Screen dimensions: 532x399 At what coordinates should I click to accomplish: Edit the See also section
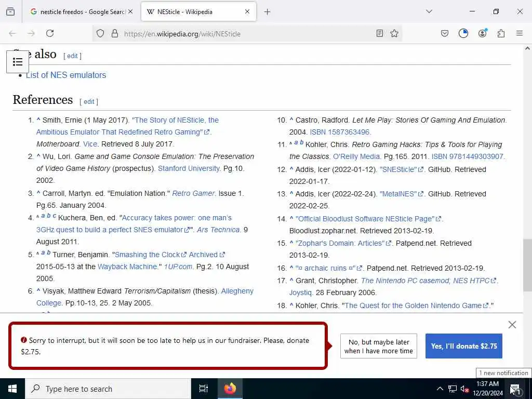pyautogui.click(x=72, y=56)
